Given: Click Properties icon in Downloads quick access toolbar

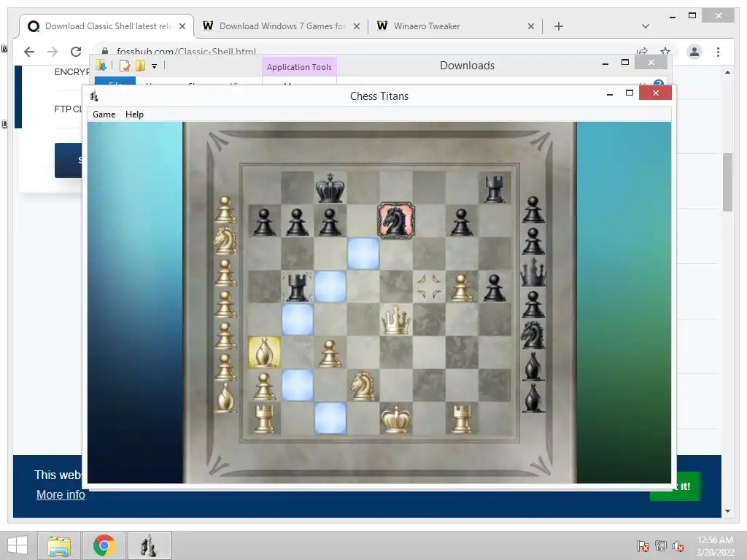Looking at the screenshot, I should (125, 66).
